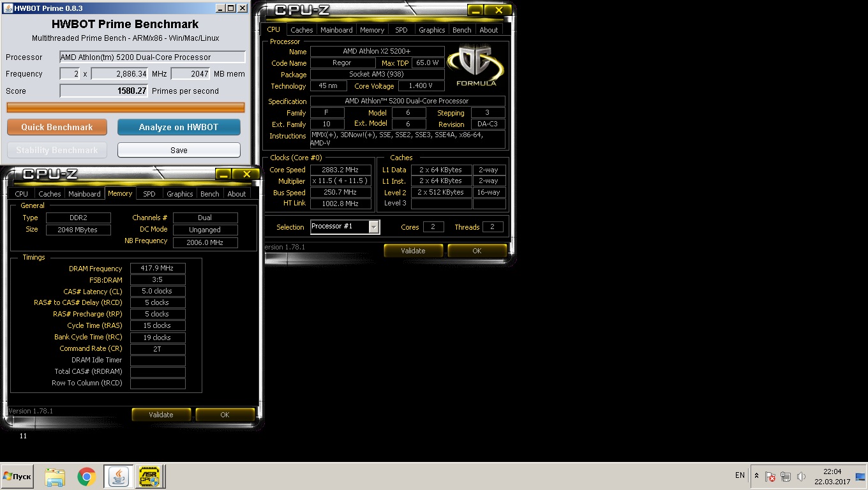Switch to CPU tab in Memory CPU-Z window
This screenshot has height=490, width=868.
pyautogui.click(x=22, y=194)
